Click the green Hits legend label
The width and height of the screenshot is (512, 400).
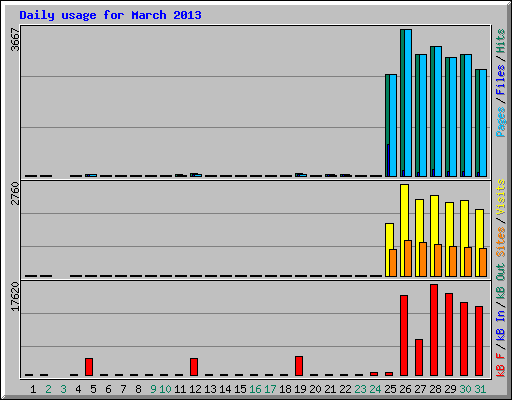(x=501, y=41)
